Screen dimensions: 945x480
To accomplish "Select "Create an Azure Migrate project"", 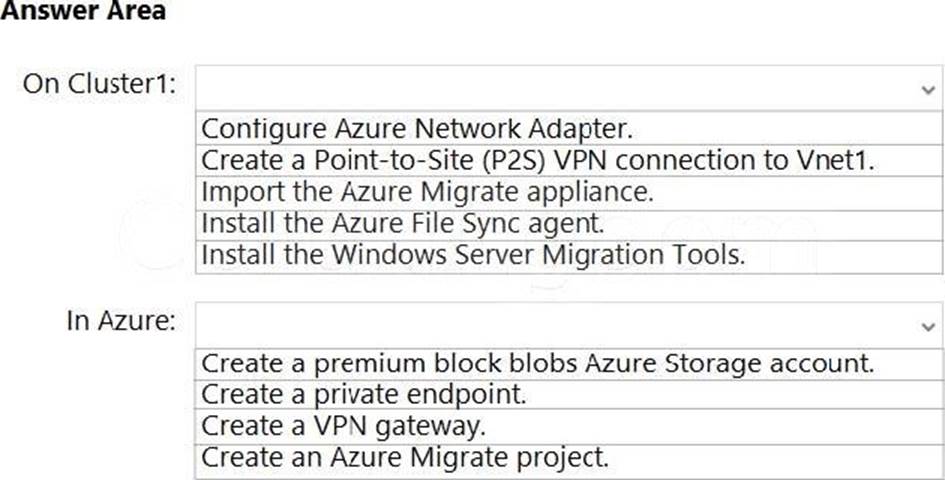I will [x=404, y=458].
